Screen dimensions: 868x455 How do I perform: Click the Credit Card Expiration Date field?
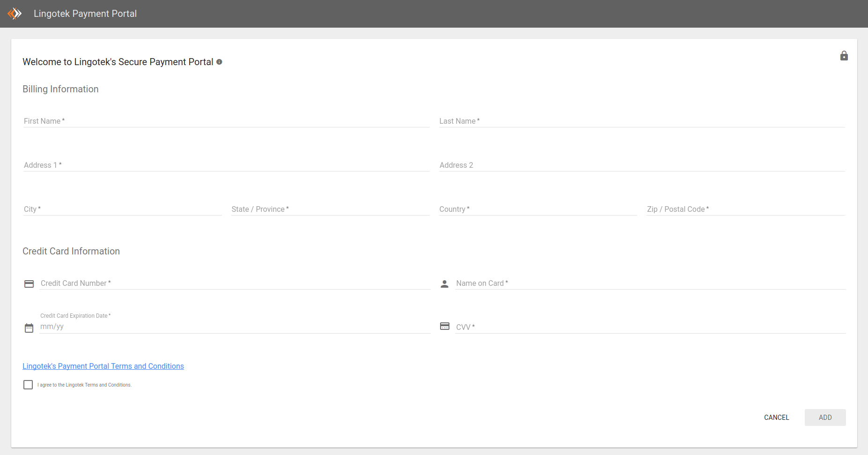[x=234, y=327]
